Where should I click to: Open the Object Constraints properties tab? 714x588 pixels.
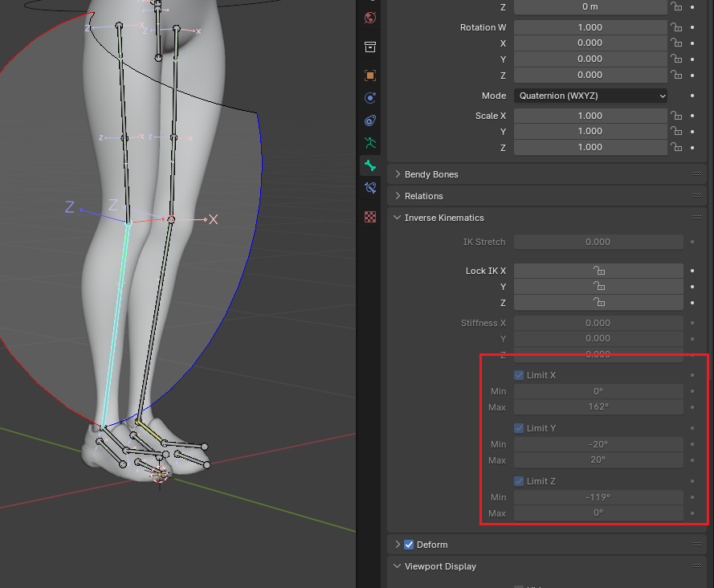370,120
